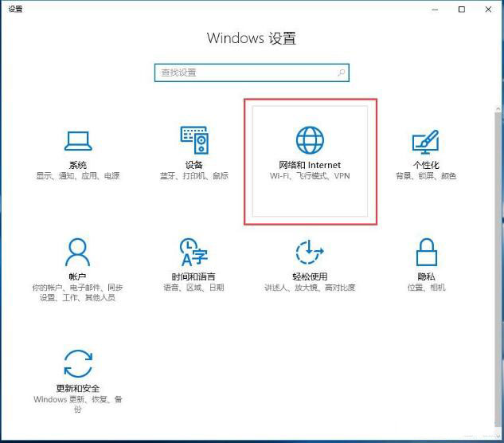Select the 时间和语言 category label
Image resolution: width=504 pixels, height=443 pixels.
[193, 276]
